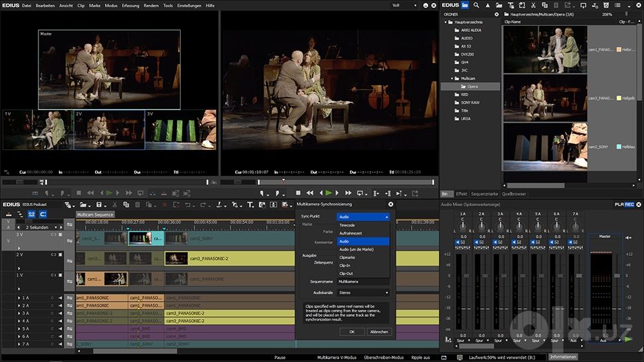
Task: Copy clip using bin toolbar icon
Action: [x=544, y=5]
